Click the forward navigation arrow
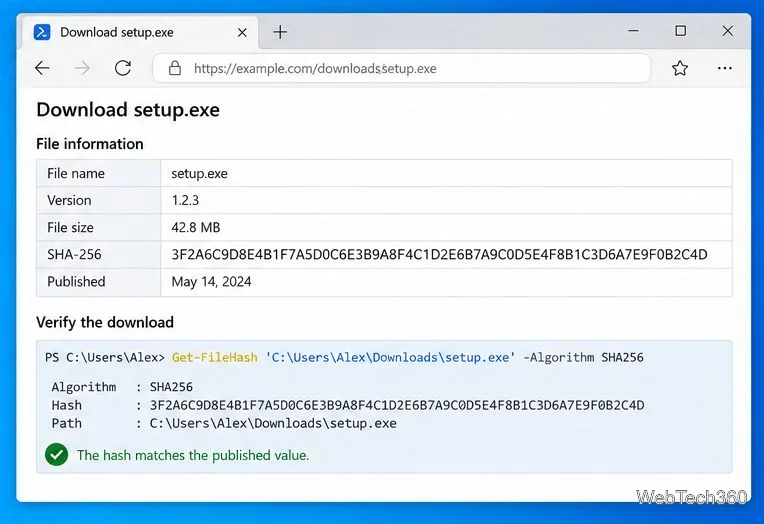 point(82,68)
